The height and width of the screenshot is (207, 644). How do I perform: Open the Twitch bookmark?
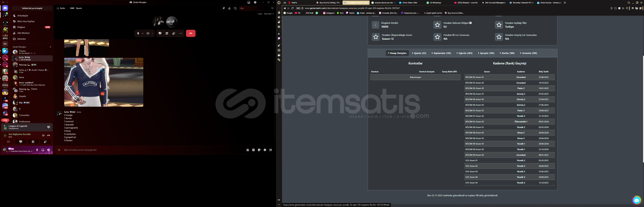coord(350,13)
